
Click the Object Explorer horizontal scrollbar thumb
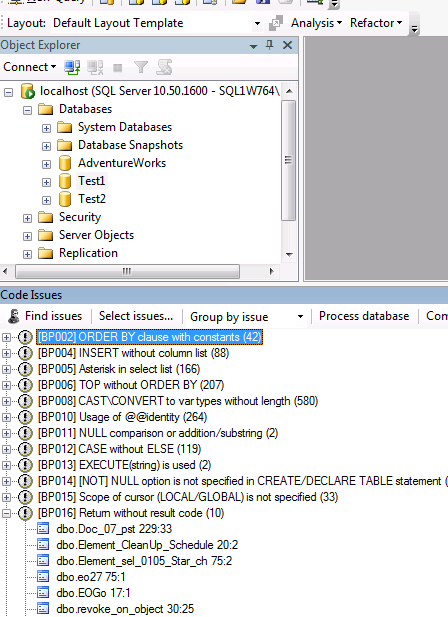(x=127, y=272)
